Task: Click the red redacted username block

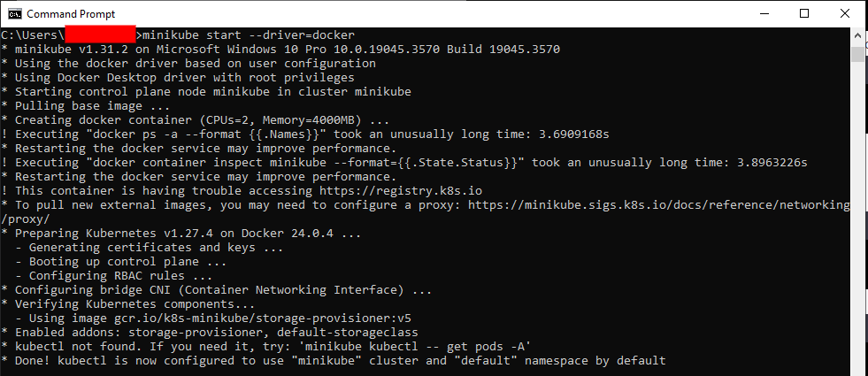Action: tap(100, 34)
